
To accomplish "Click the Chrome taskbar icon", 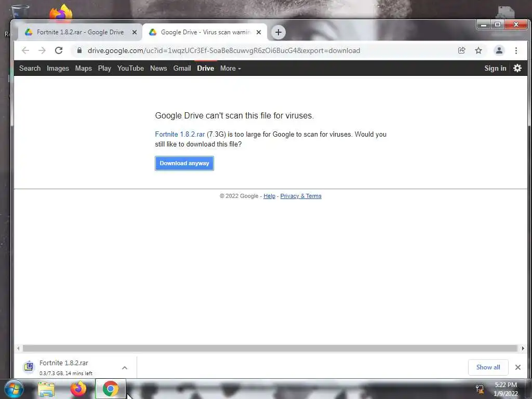I will pos(111,389).
